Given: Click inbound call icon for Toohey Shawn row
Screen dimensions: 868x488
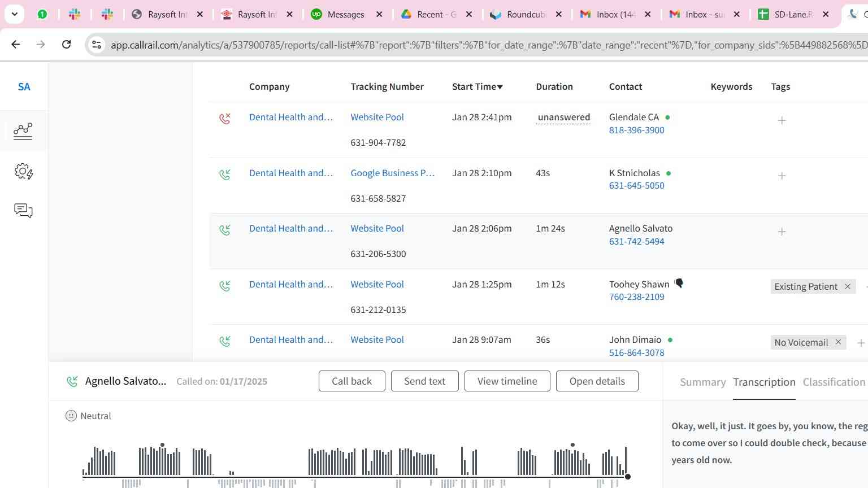Looking at the screenshot, I should coord(225,286).
